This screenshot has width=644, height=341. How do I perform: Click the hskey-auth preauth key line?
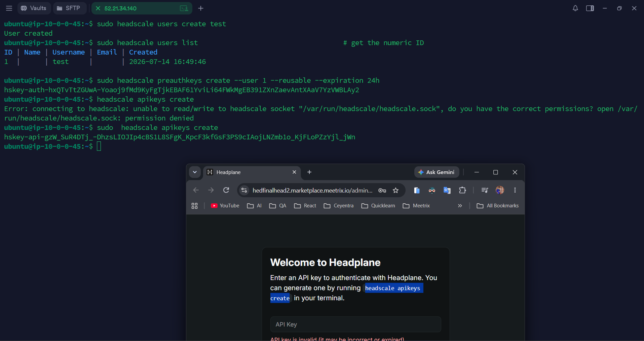tap(182, 90)
